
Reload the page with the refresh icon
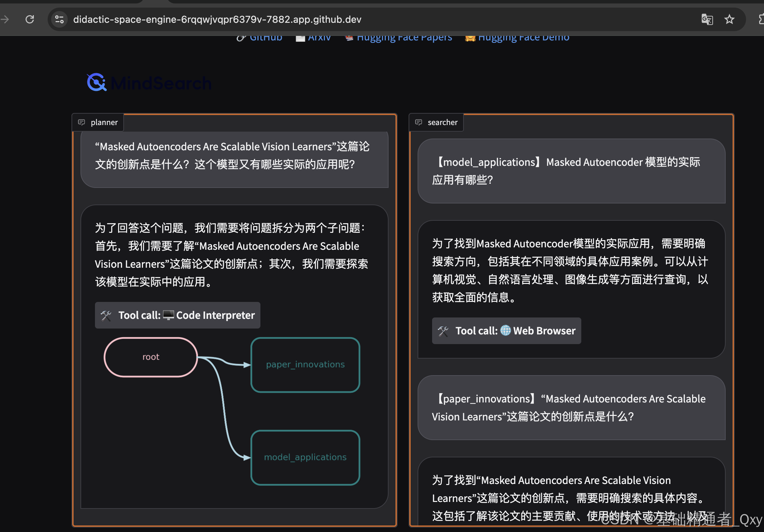point(30,19)
